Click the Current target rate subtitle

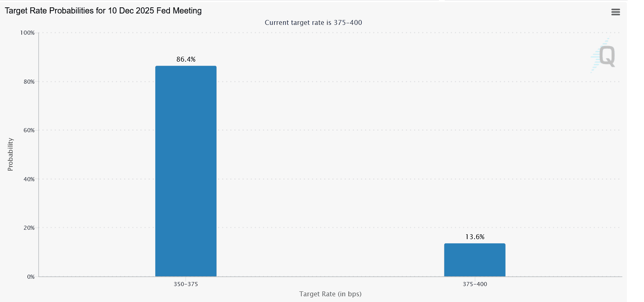[x=313, y=23]
